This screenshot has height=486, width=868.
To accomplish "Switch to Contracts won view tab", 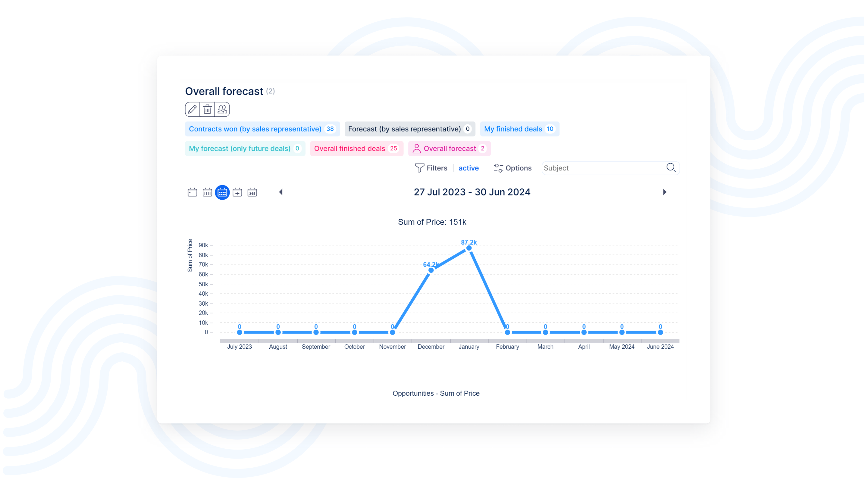I will 255,129.
